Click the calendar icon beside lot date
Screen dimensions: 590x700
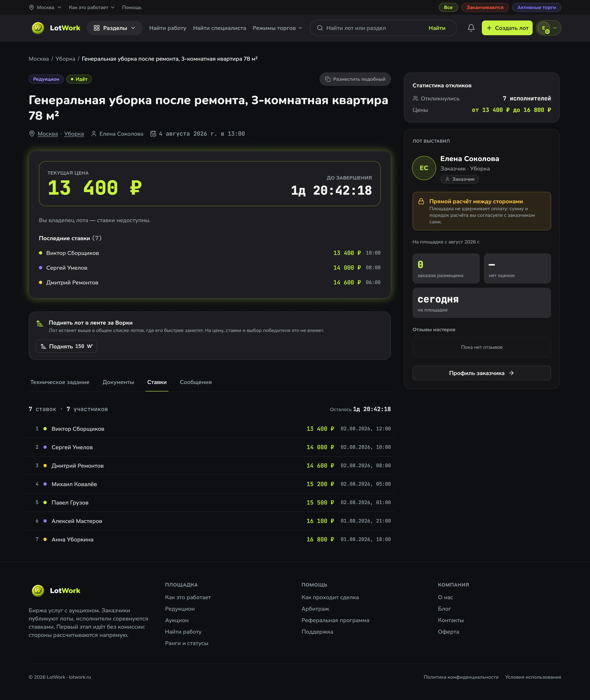pos(153,134)
